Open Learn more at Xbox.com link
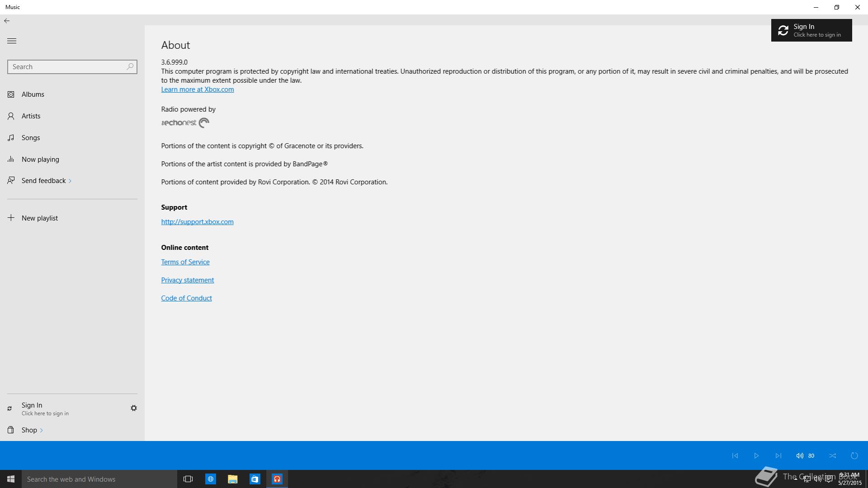 [198, 89]
